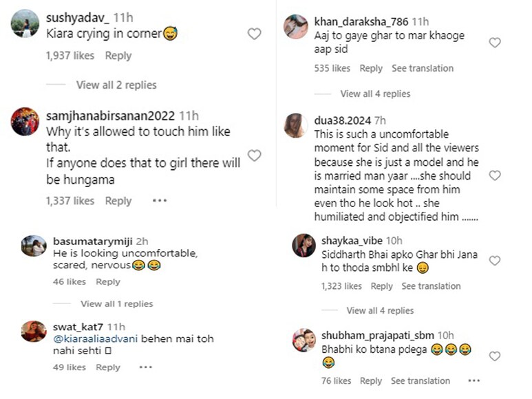Reply to sushyadav_'s comment
The height and width of the screenshot is (399, 532).
pyautogui.click(x=118, y=56)
